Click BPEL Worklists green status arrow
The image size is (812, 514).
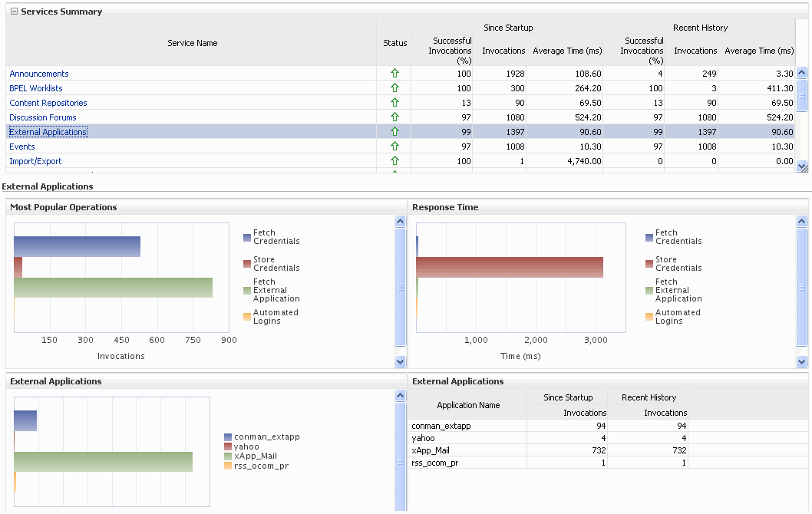(394, 87)
